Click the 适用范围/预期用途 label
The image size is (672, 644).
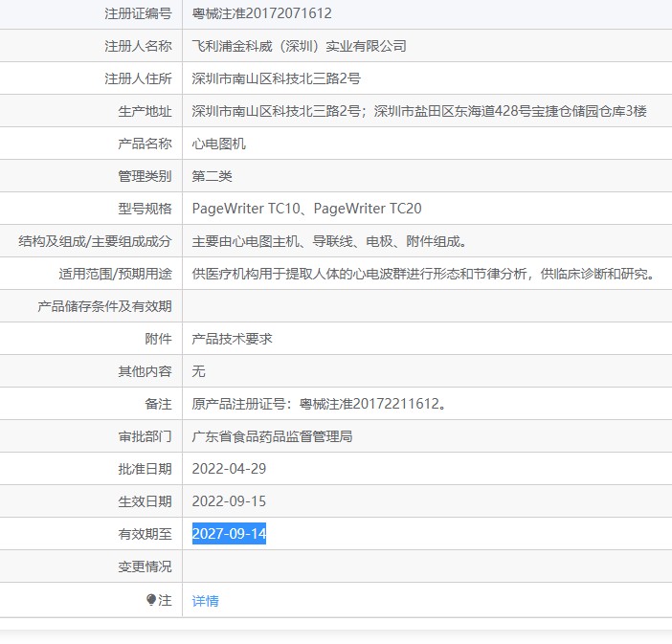pyautogui.click(x=115, y=274)
